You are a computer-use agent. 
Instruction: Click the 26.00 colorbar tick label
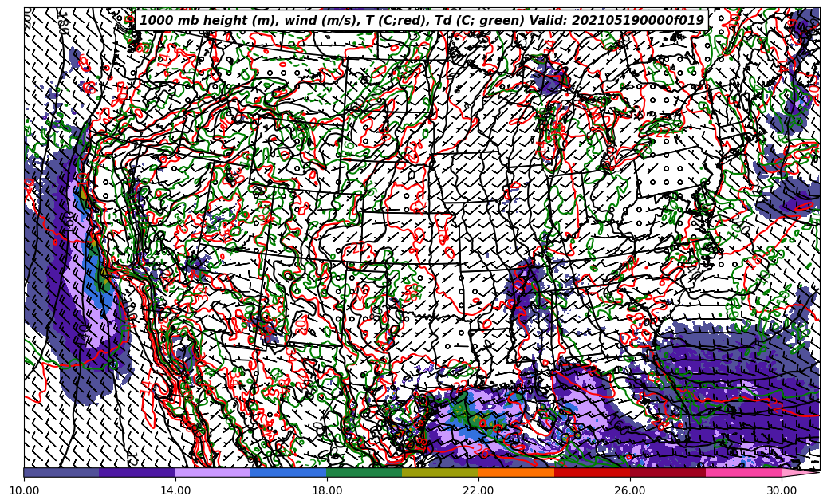(630, 490)
